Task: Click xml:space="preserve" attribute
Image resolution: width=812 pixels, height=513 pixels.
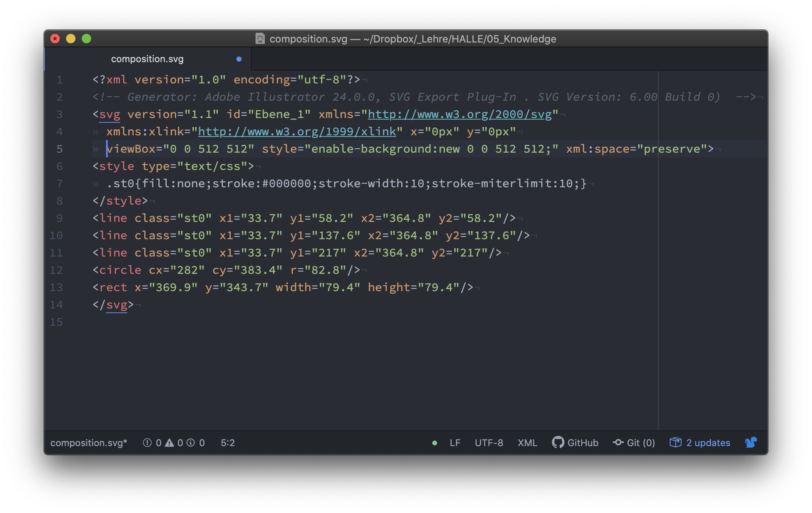Action: coord(636,149)
